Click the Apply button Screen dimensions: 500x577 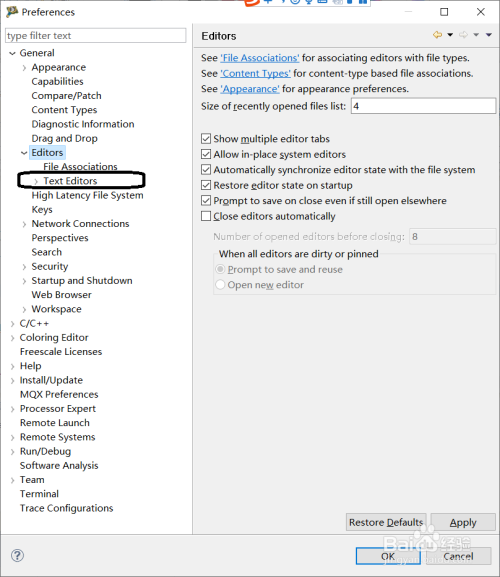(x=463, y=522)
